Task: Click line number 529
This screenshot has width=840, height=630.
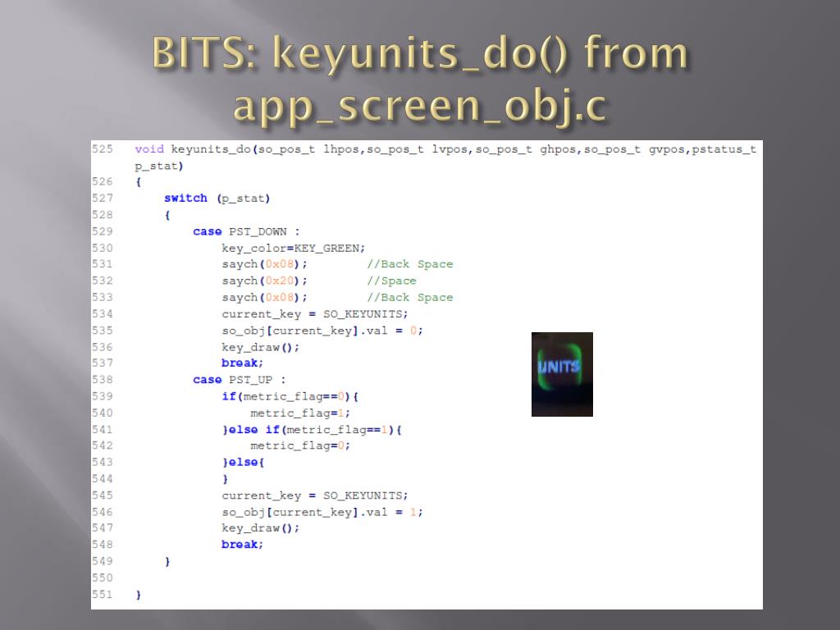Action: 103,231
